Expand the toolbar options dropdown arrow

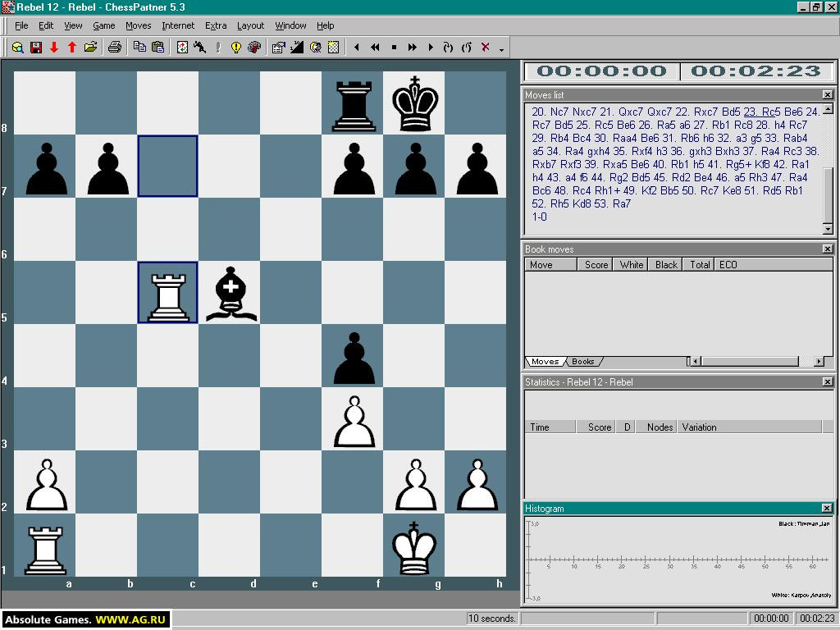point(501,50)
